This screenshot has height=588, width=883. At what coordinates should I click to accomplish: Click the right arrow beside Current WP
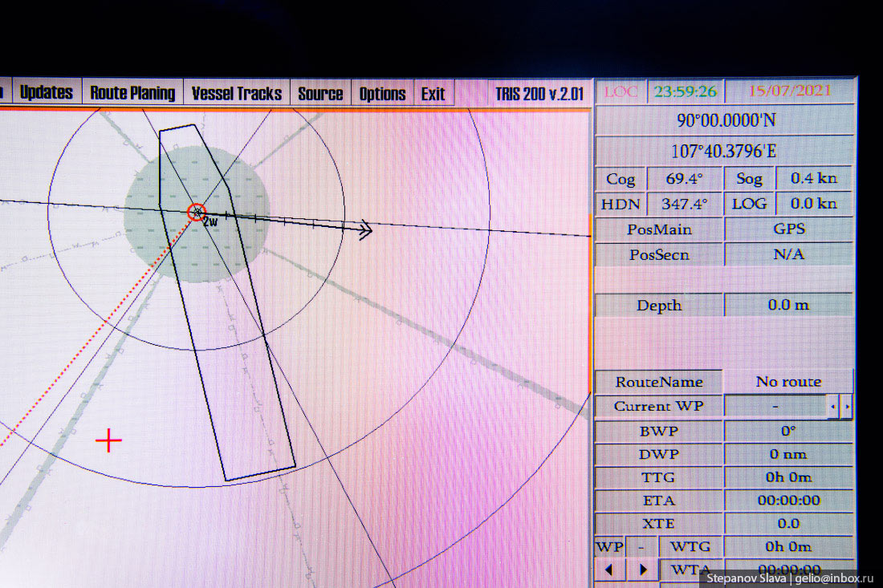point(846,407)
